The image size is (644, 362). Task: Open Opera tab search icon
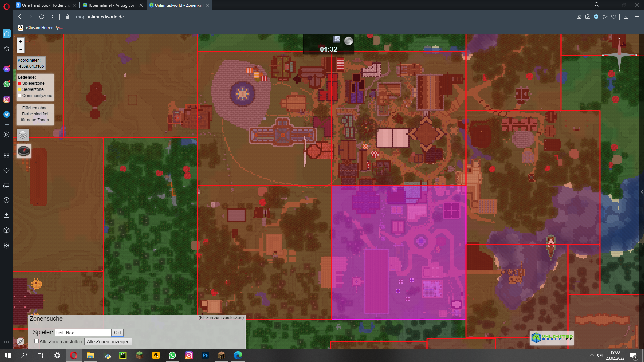(597, 5)
